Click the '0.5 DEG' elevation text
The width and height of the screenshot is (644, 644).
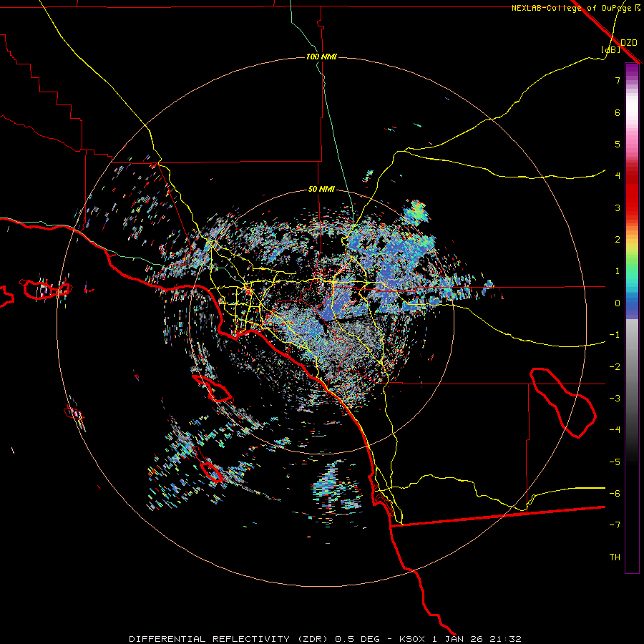pos(358,639)
